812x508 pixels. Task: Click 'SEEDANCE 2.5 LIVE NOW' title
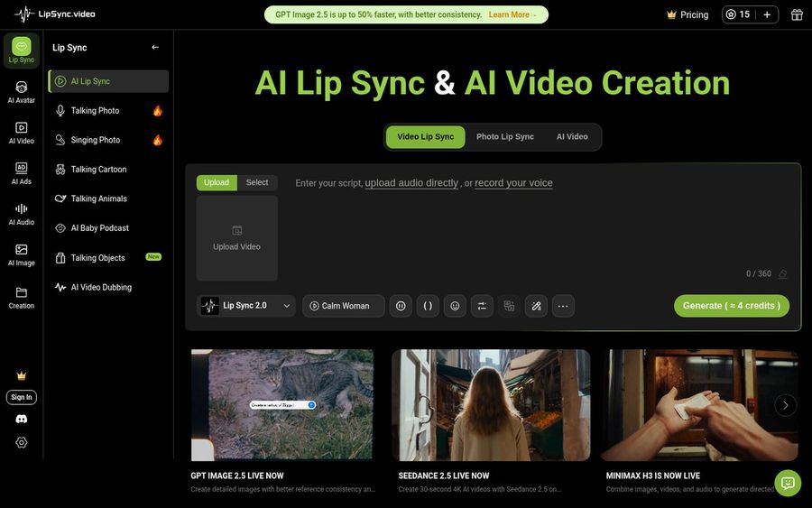click(x=444, y=476)
